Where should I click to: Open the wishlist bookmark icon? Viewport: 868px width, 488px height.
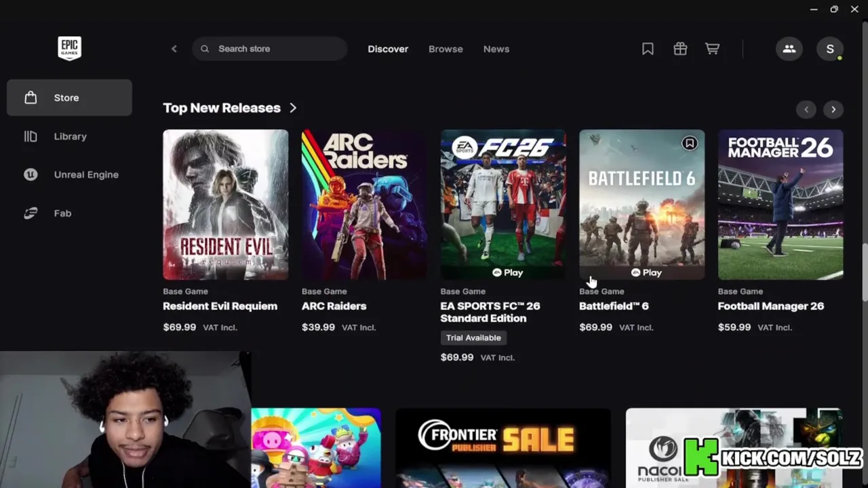648,49
